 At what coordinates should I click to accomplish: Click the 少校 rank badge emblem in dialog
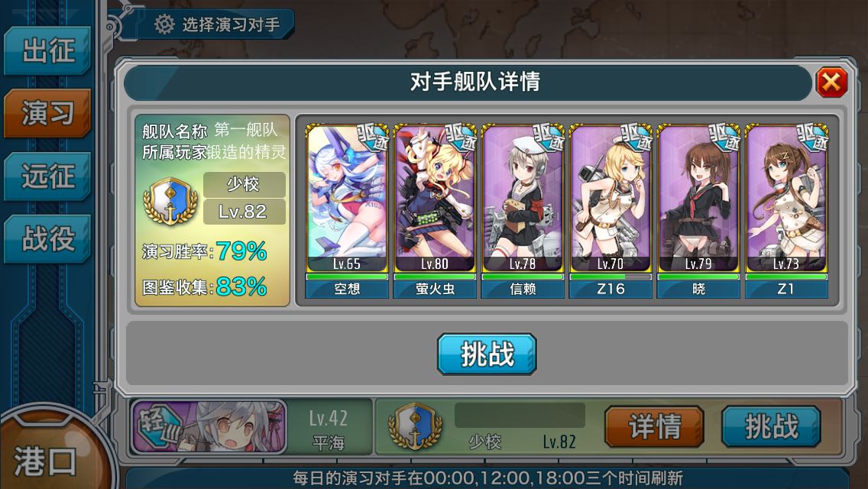point(170,200)
